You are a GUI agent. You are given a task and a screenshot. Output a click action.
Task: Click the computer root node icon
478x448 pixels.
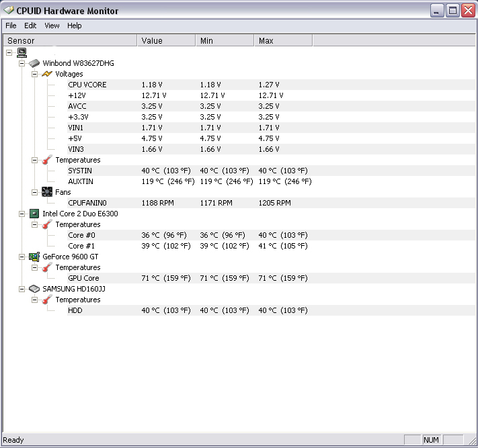(x=22, y=52)
